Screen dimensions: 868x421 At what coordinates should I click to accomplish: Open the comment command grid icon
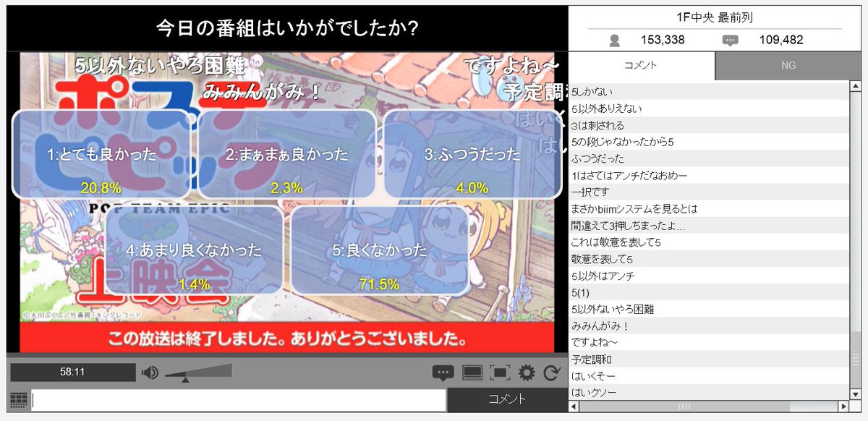pos(19,400)
